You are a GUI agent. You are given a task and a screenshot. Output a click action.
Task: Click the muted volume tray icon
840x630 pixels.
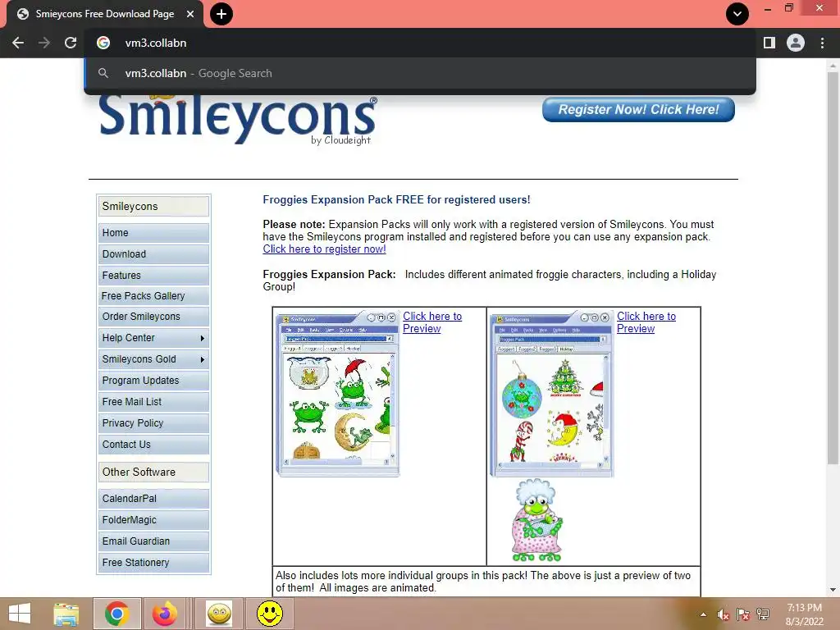click(724, 614)
